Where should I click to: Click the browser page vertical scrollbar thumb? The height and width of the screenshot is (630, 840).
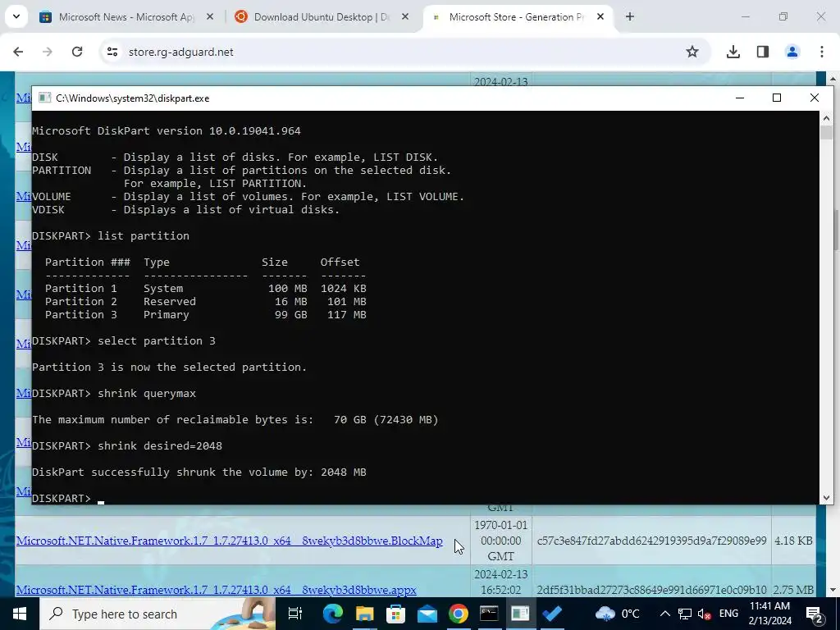834,231
